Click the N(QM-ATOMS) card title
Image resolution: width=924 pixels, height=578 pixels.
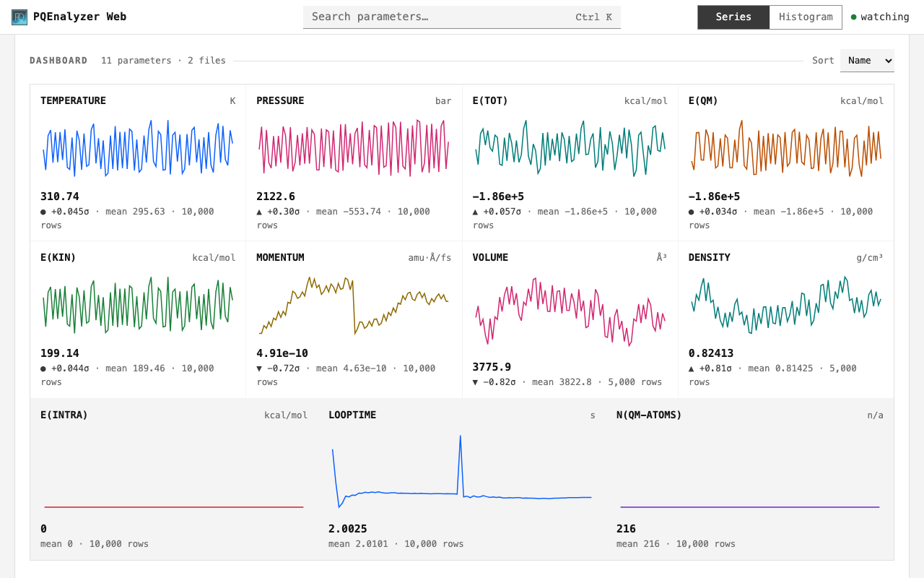tap(649, 415)
